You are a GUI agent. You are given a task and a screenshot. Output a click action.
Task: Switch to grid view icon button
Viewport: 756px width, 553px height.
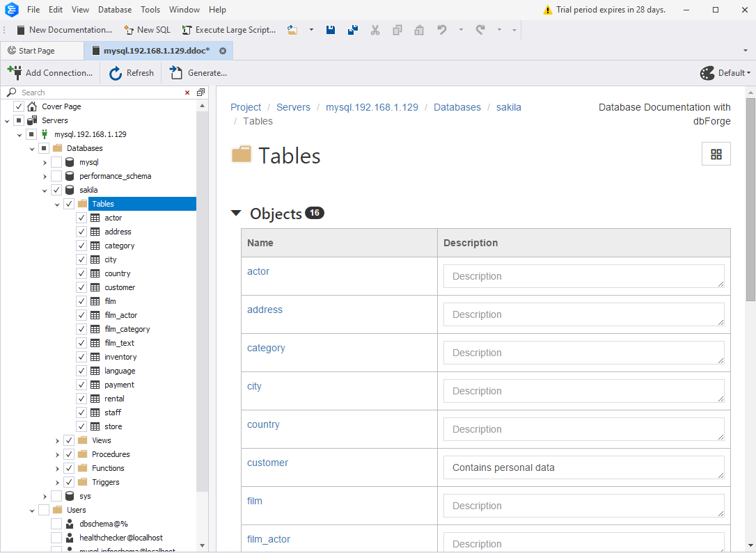coord(716,154)
